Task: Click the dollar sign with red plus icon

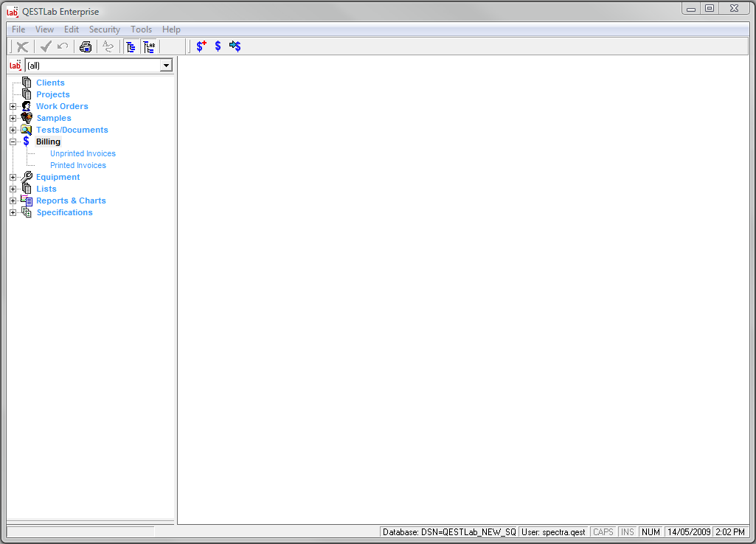Action: [201, 46]
